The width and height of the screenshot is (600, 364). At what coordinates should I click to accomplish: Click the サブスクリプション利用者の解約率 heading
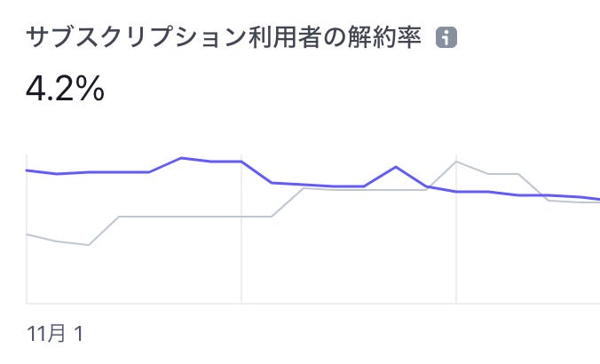(224, 37)
